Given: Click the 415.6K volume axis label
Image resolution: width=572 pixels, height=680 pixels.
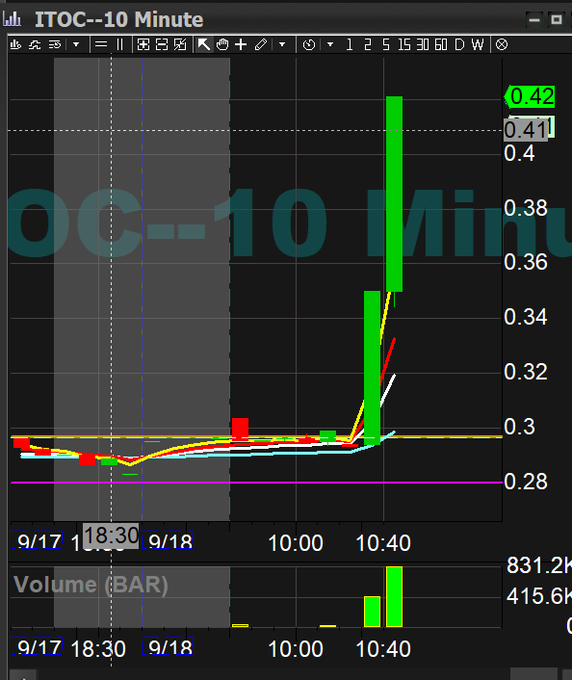Looking at the screenshot, I should pos(539,596).
